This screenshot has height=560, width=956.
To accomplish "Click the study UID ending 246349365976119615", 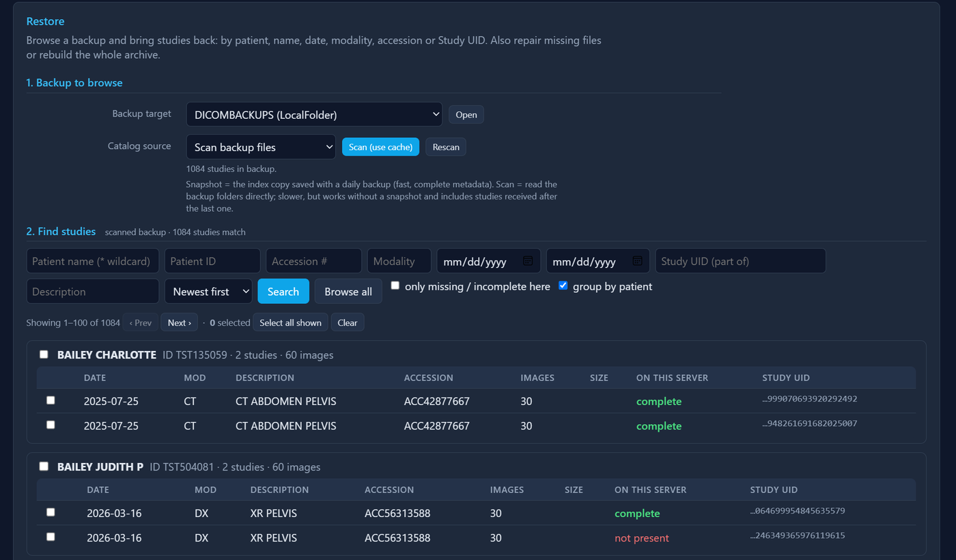I will (798, 535).
